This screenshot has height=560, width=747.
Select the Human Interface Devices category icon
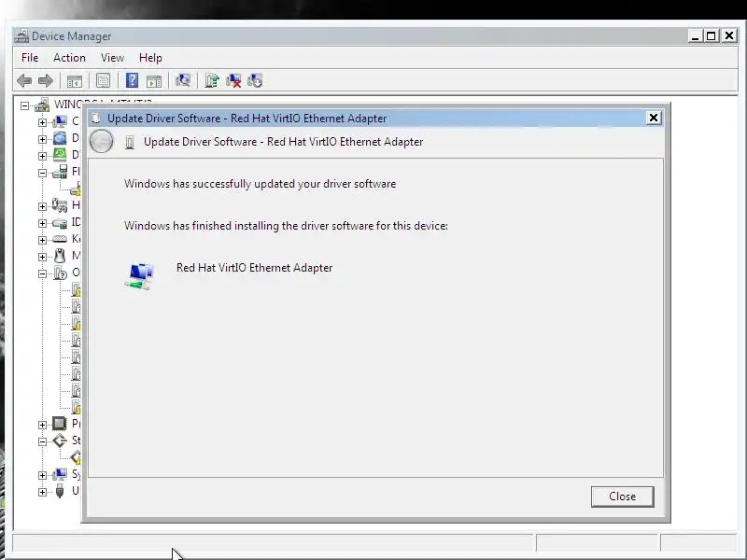(60, 205)
